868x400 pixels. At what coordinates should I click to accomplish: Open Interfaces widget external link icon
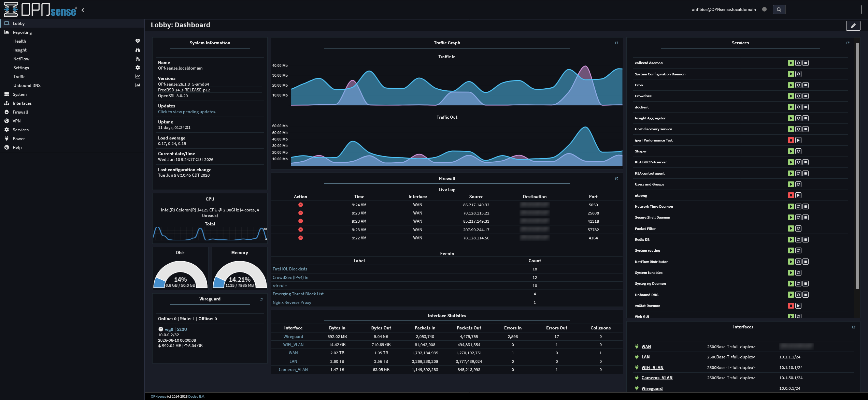(x=854, y=327)
